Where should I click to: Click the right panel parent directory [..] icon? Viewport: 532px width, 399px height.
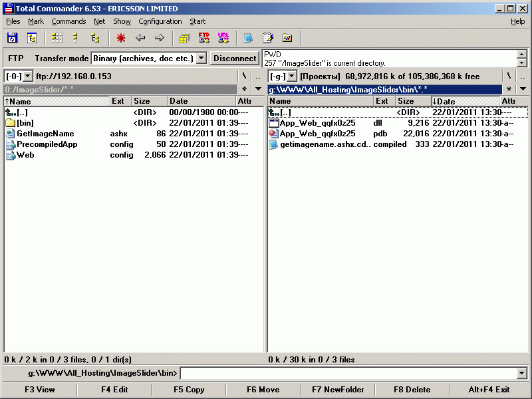(x=274, y=112)
